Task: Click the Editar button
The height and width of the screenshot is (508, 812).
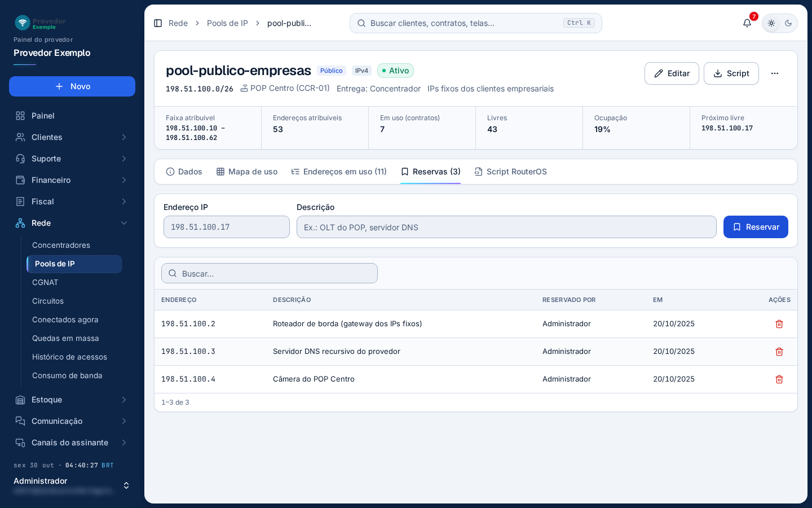Action: (672, 73)
